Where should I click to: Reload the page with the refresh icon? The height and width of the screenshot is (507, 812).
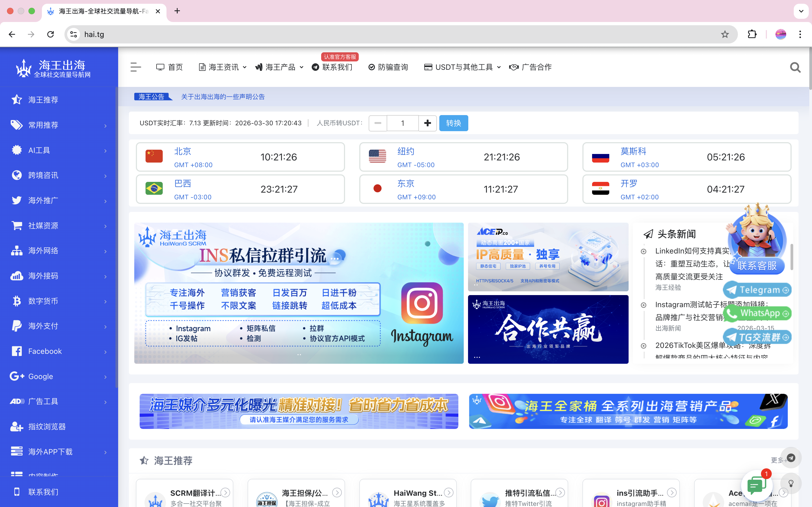point(51,34)
